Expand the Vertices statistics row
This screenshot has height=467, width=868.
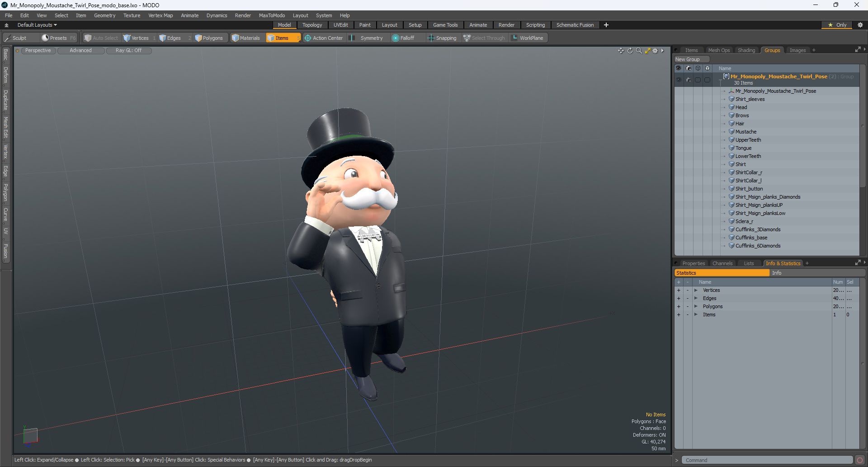click(696, 291)
